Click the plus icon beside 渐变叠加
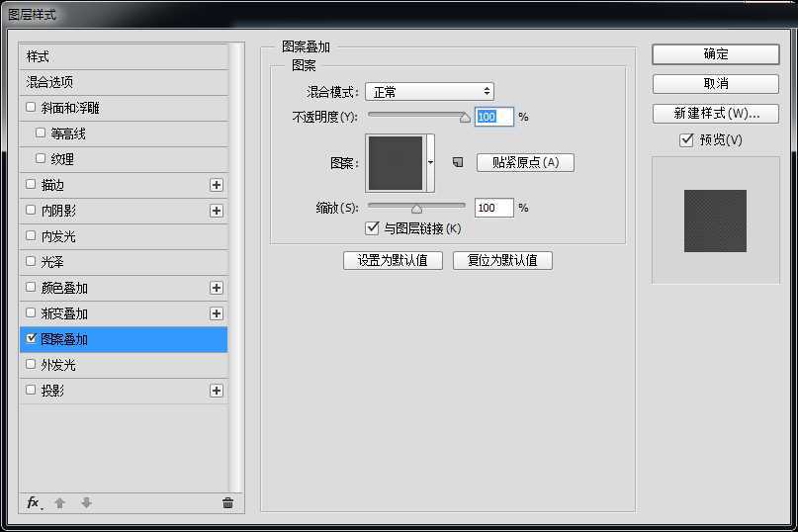Screen dimensions: 798x532 pyautogui.click(x=217, y=313)
